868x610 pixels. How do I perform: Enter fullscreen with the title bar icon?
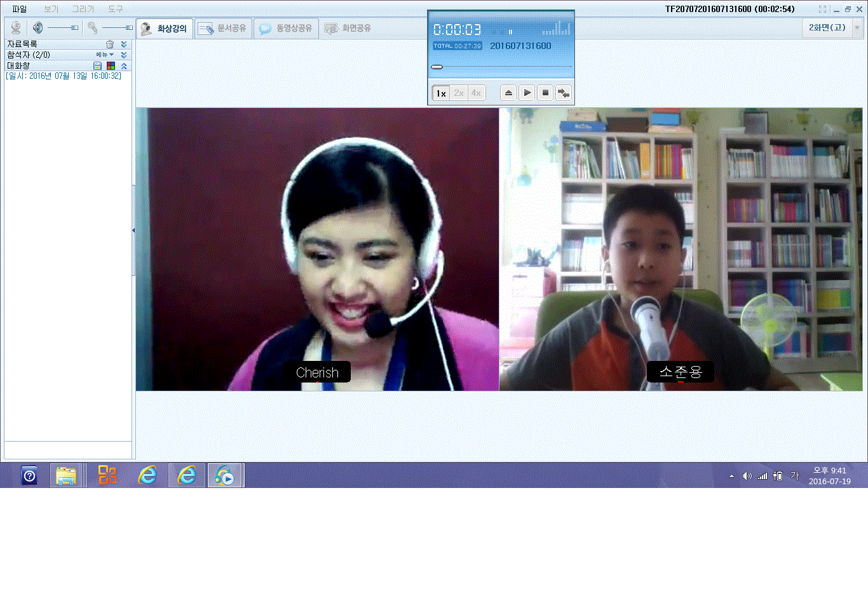point(822,10)
